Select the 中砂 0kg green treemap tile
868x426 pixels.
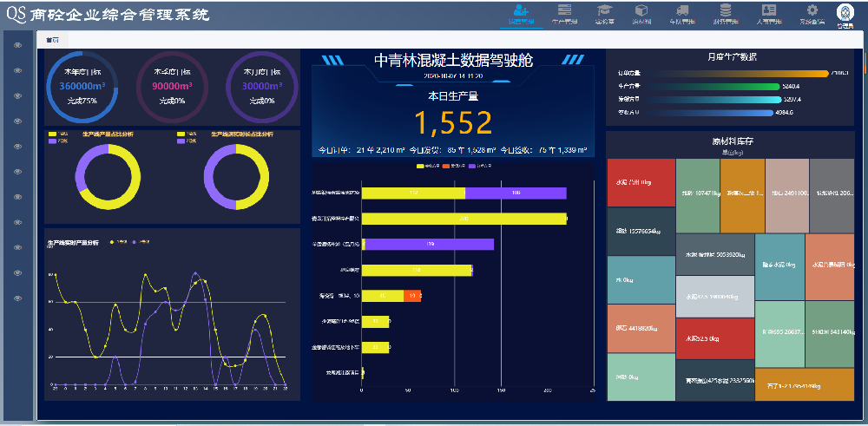coord(641,377)
